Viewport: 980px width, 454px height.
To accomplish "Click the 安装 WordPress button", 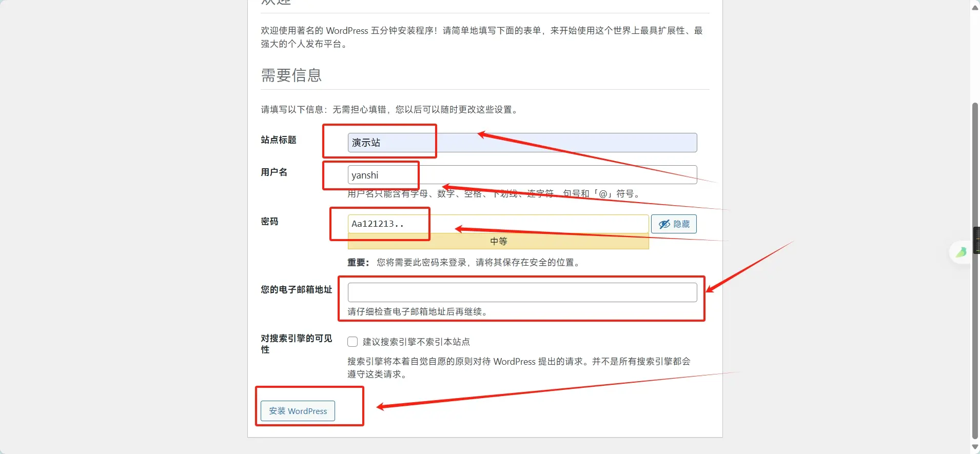I will pyautogui.click(x=298, y=411).
